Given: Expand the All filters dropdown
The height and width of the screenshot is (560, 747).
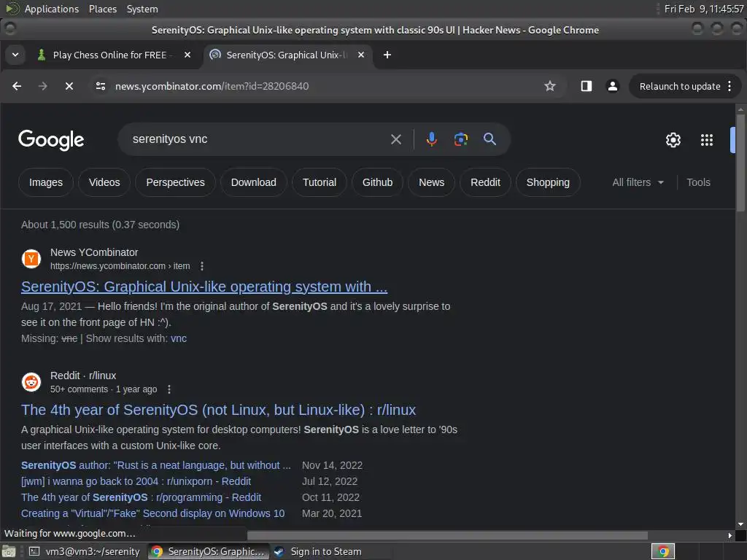Looking at the screenshot, I should point(638,182).
